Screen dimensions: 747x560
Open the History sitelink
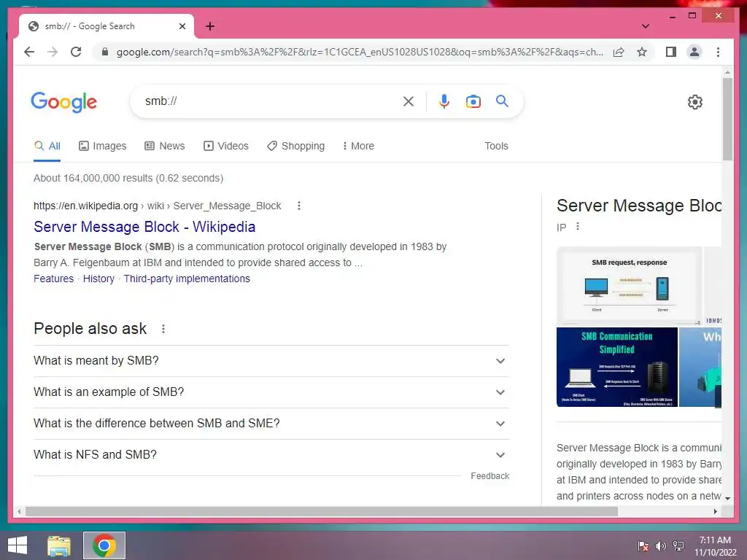[98, 279]
